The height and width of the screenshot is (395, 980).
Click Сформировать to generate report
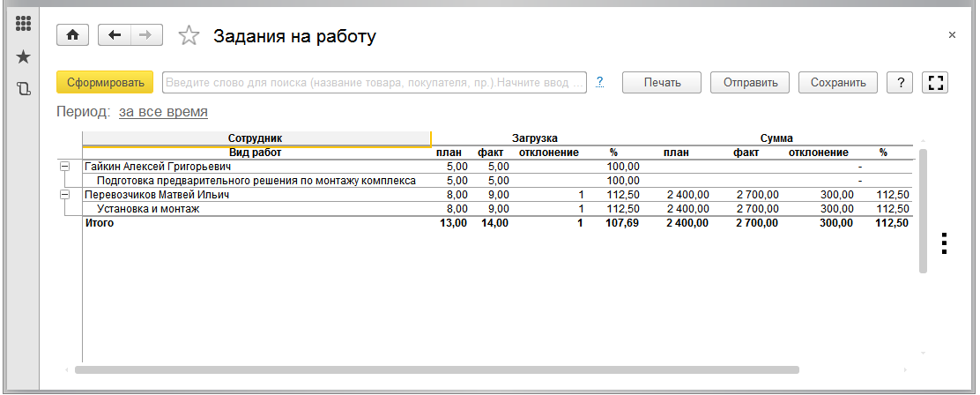(105, 82)
